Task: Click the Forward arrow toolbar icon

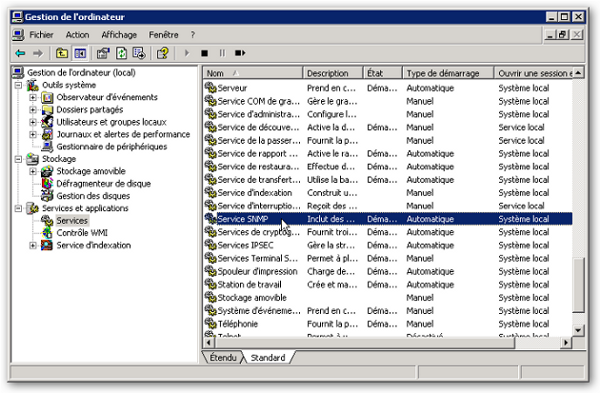Action: [x=38, y=53]
